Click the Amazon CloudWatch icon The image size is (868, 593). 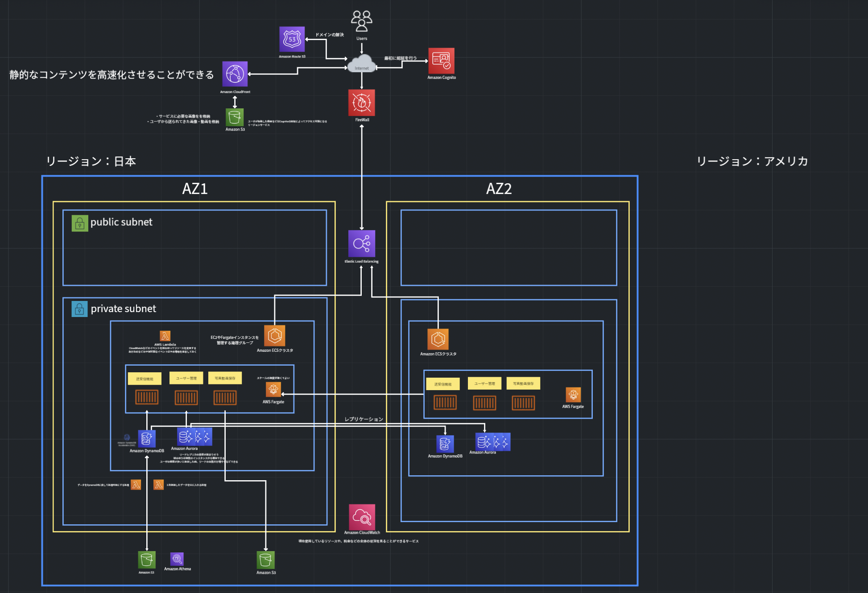362,517
